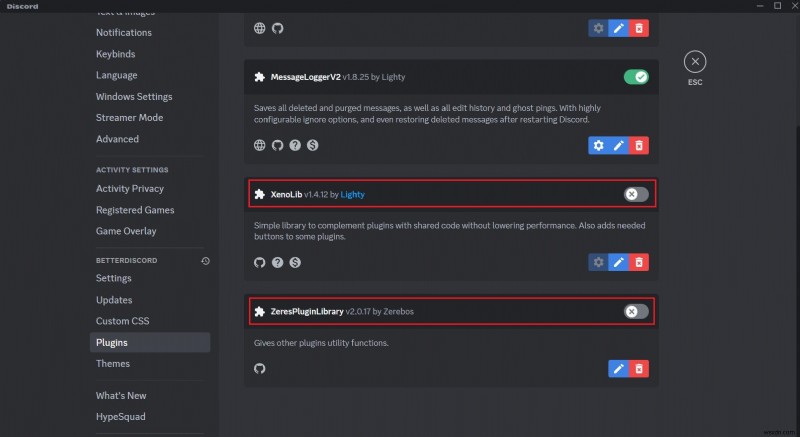Screen dimensions: 800x437
Task: Open MessageLoggerV2 donate dollar icon
Action: point(313,145)
